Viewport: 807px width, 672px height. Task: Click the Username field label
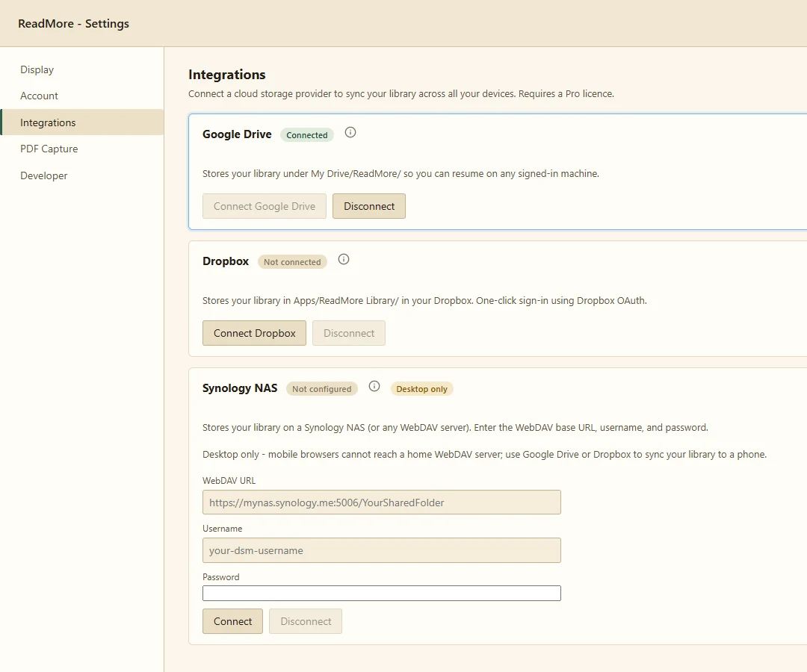(223, 529)
